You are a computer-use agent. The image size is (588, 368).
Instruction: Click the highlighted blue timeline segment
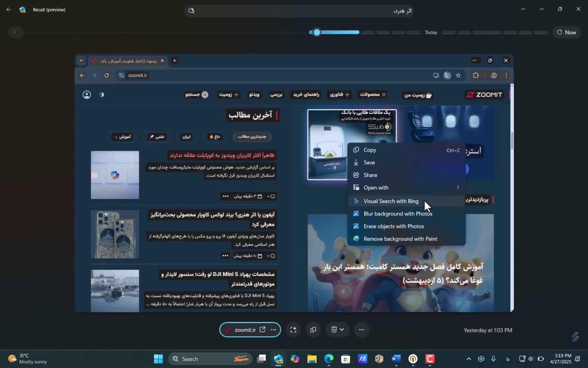coord(334,32)
